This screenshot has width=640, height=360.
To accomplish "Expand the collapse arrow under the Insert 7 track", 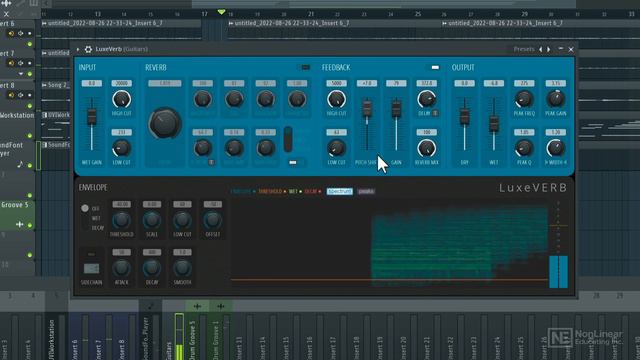I will (21, 74).
